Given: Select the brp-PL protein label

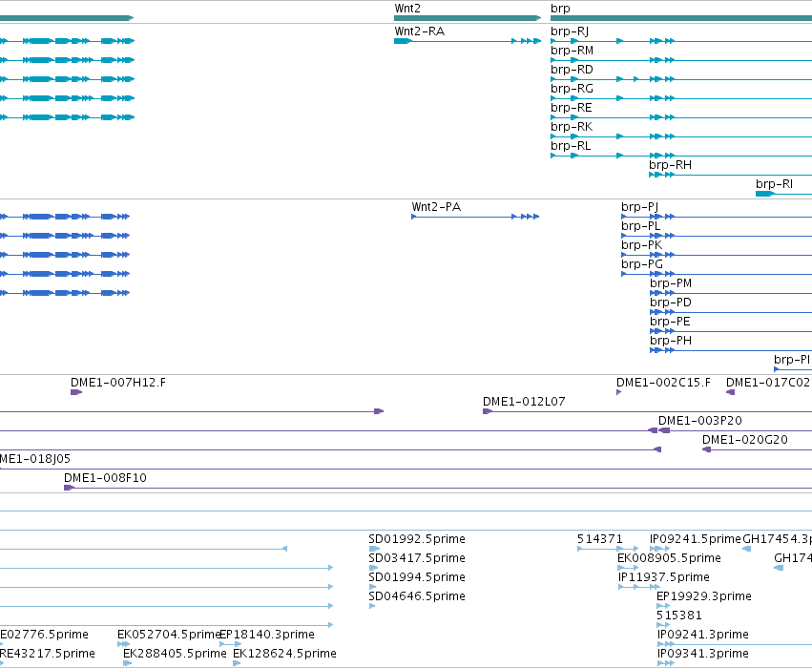Looking at the screenshot, I should point(641,226).
